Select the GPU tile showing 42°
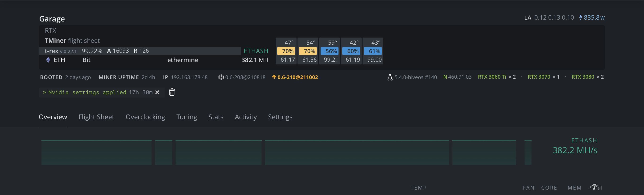 point(351,51)
